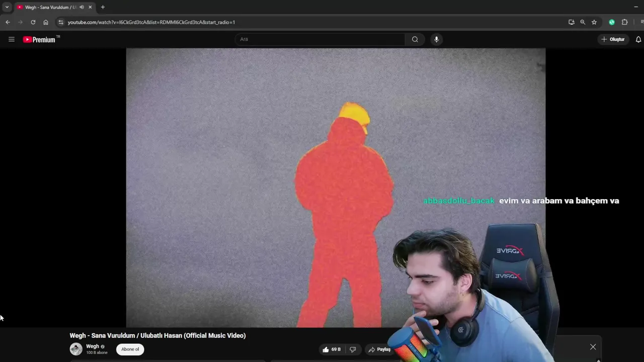The width and height of the screenshot is (644, 362).
Task: Reload the current page
Action: [33, 22]
